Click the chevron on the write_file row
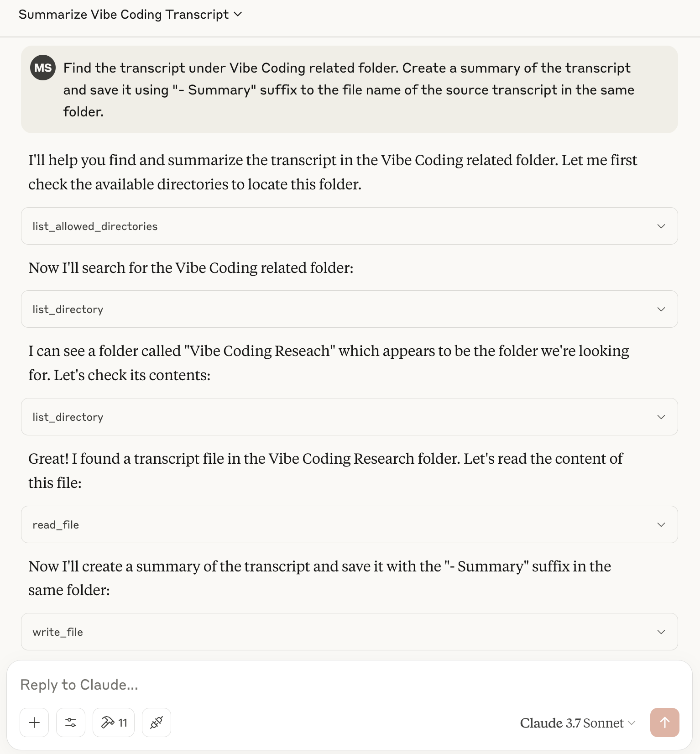This screenshot has height=754, width=700. (661, 632)
